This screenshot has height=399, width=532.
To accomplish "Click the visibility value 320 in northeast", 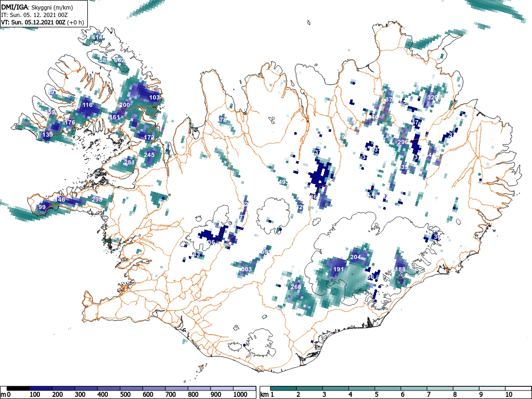I will pyautogui.click(x=433, y=97).
